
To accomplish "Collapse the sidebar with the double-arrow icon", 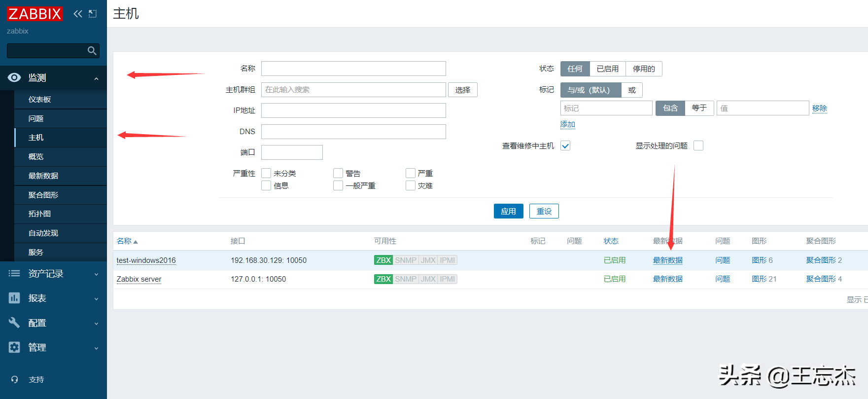I will [x=78, y=14].
